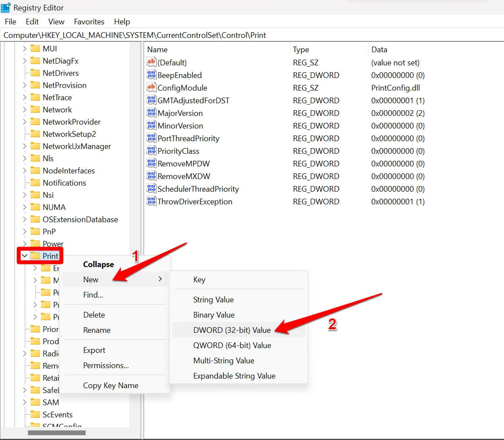The width and height of the screenshot is (504, 440).
Task: Click the ab icon next to (Default)
Action: (151, 62)
